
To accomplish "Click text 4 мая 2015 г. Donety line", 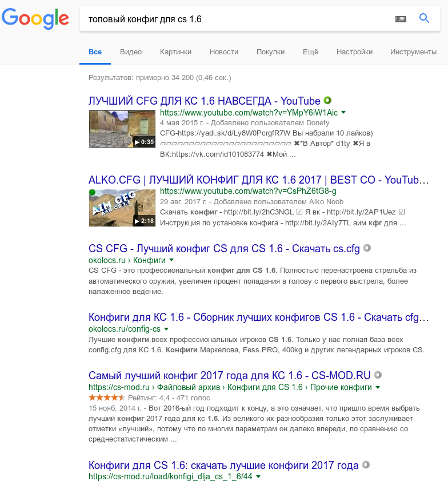I will point(245,123).
